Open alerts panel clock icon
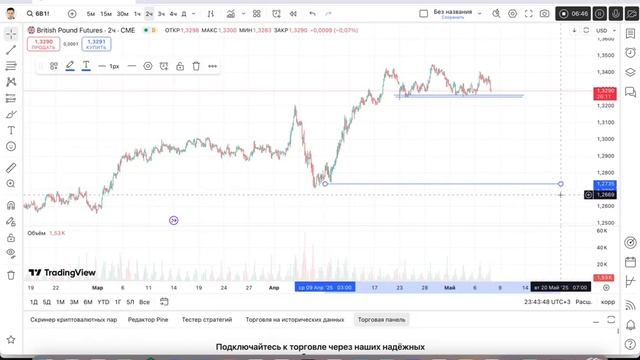Viewport: 640px width, 360px height. coord(631,53)
